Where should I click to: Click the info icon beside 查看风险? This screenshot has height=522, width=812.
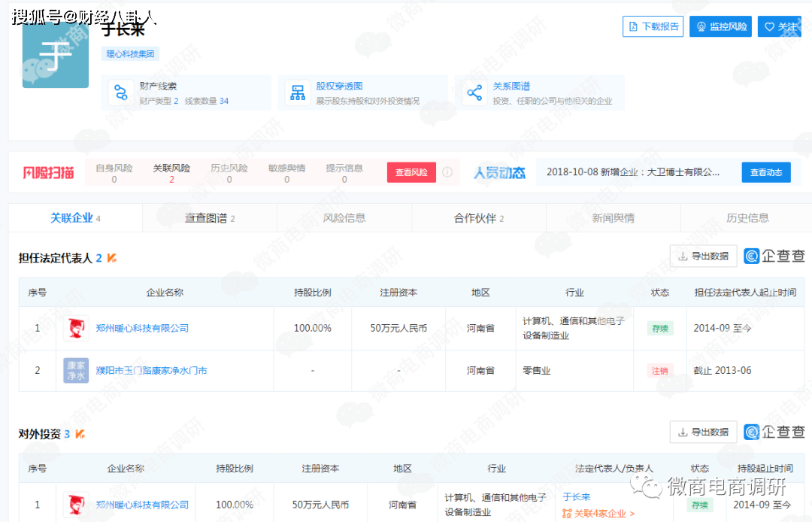[447, 172]
